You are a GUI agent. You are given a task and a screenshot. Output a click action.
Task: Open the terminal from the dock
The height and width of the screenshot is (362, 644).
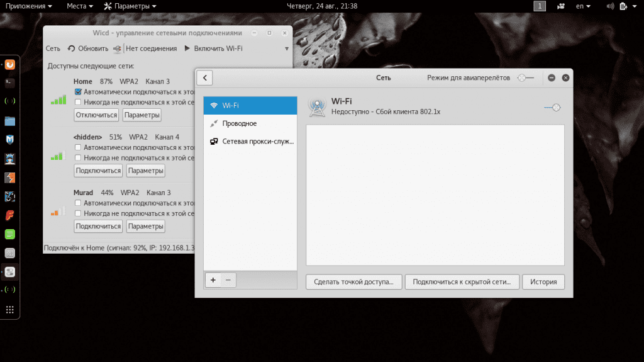[x=10, y=82]
